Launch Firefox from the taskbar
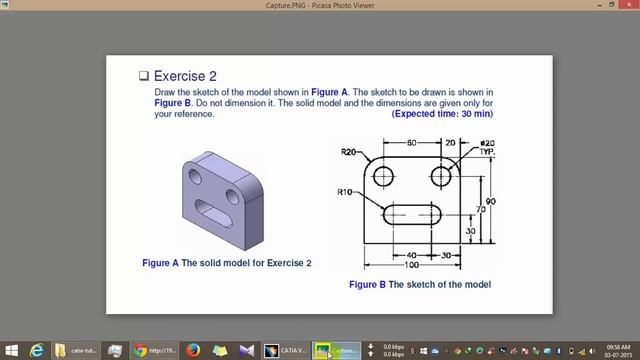640x360 pixels. [x=193, y=351]
